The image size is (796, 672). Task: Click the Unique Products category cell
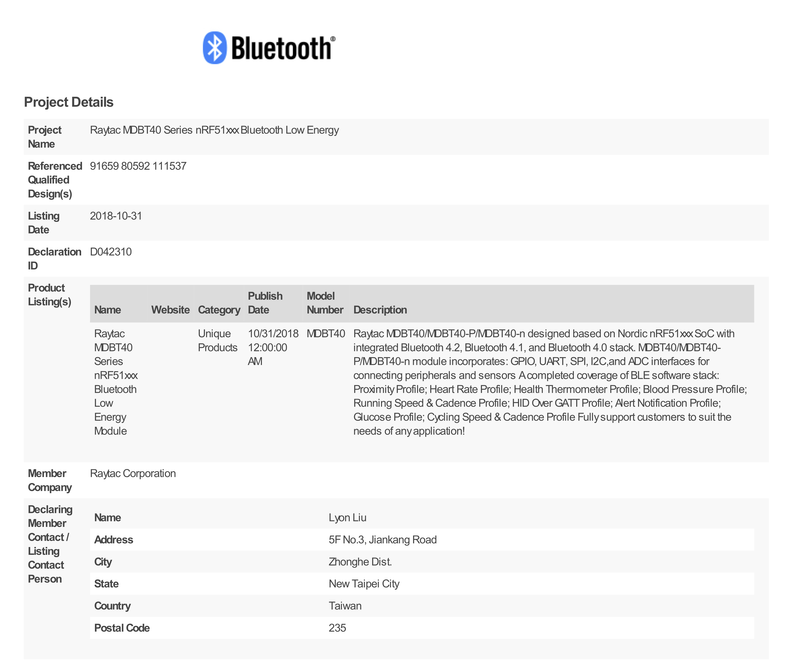tap(217, 341)
